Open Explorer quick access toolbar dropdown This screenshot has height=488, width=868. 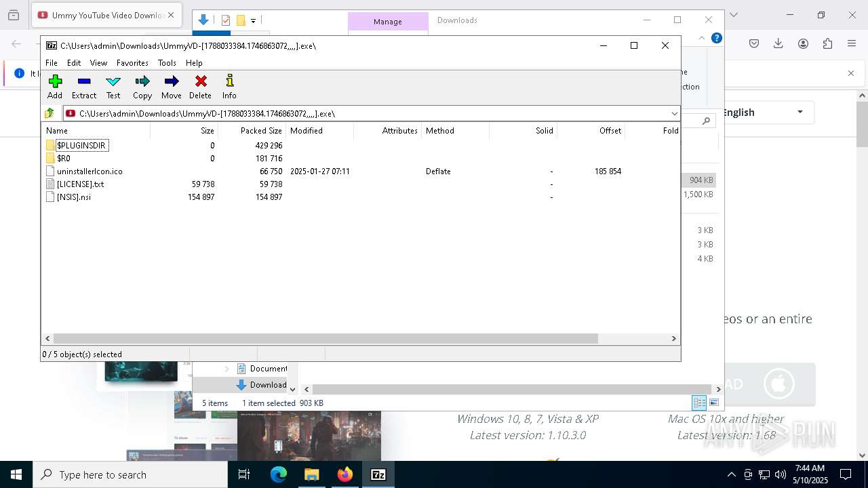[x=253, y=21]
